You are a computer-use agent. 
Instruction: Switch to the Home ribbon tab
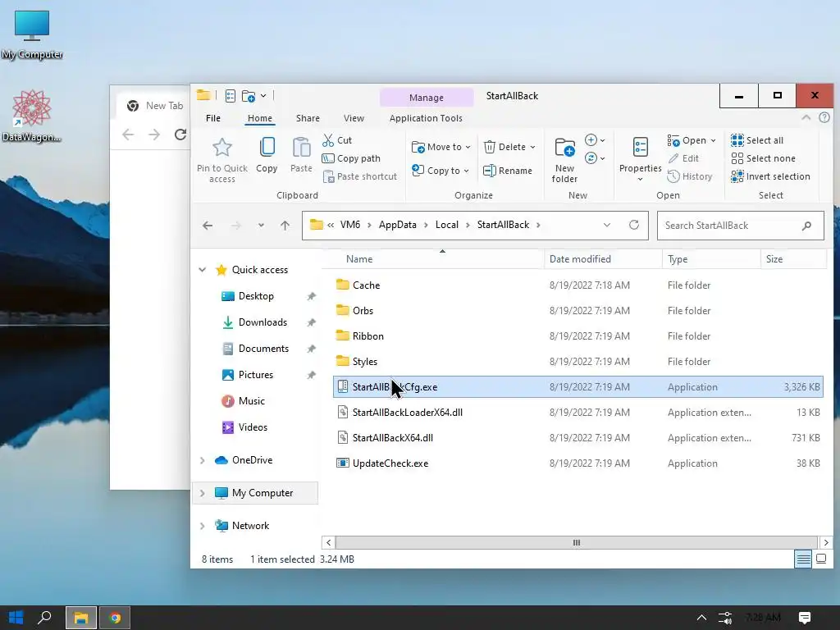(260, 118)
